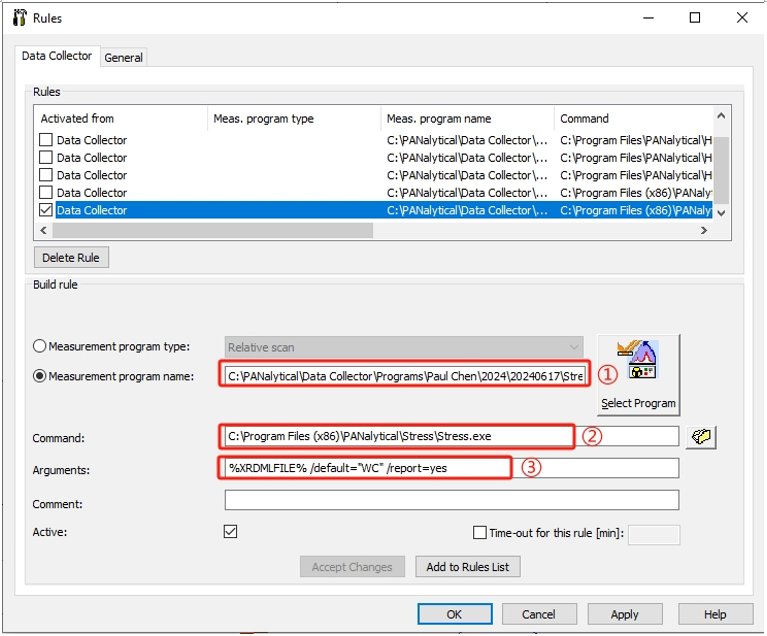The image size is (767, 636).
Task: Click inside the Comment input field
Action: pyautogui.click(x=451, y=500)
